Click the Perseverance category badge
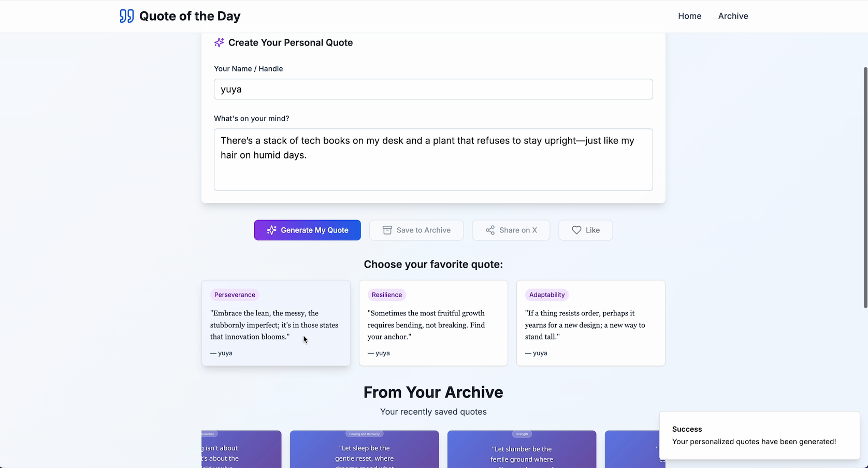Screen dimensions: 868x468 [x=234, y=295]
